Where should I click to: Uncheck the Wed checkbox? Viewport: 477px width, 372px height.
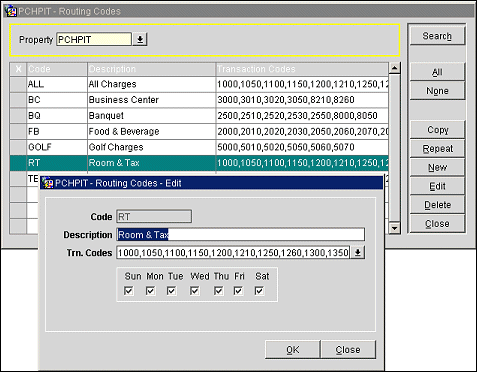coord(195,291)
